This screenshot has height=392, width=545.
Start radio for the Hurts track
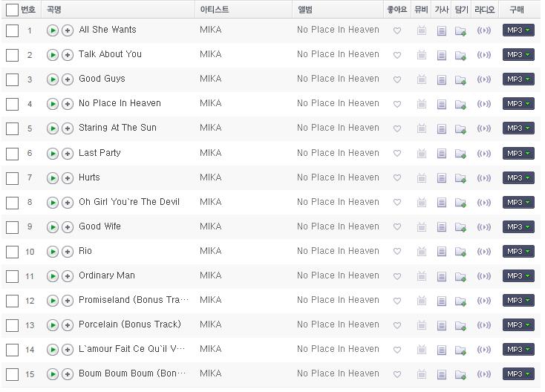484,178
